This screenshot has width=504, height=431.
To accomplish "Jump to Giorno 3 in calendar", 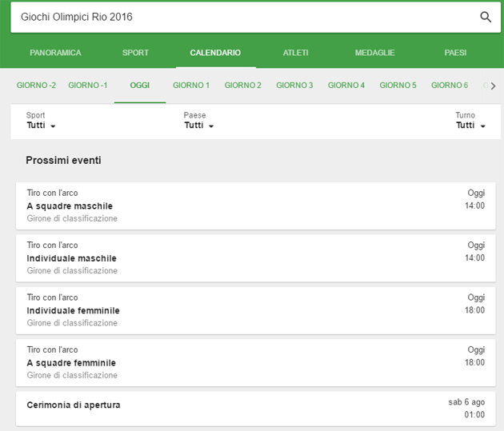I will click(x=294, y=86).
